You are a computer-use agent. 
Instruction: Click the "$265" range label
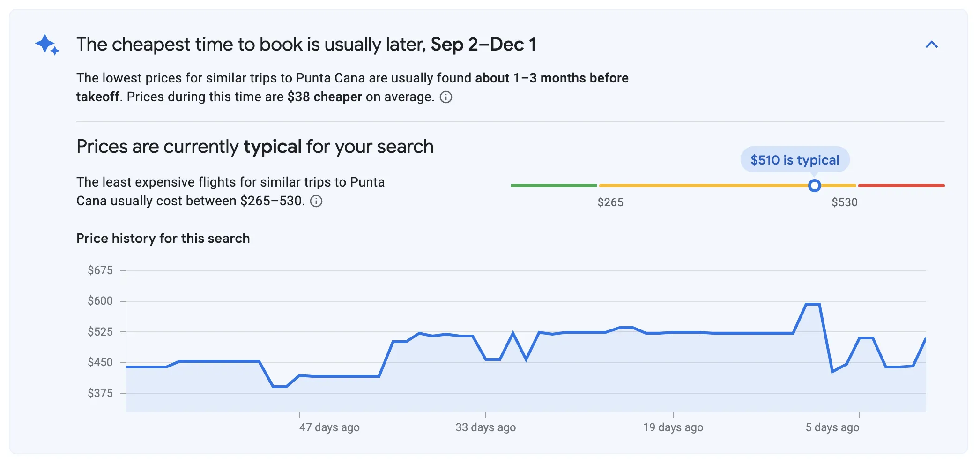point(610,202)
